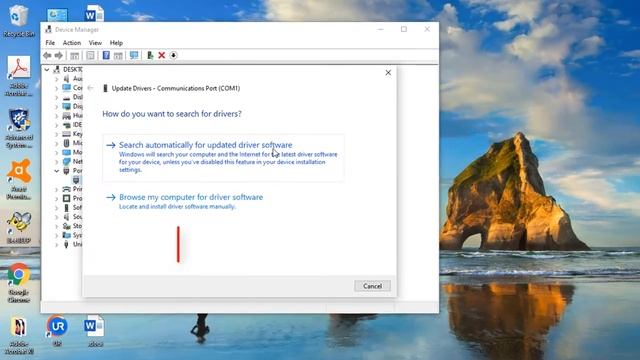Open the File menu
The width and height of the screenshot is (640, 360).
pyautogui.click(x=50, y=43)
